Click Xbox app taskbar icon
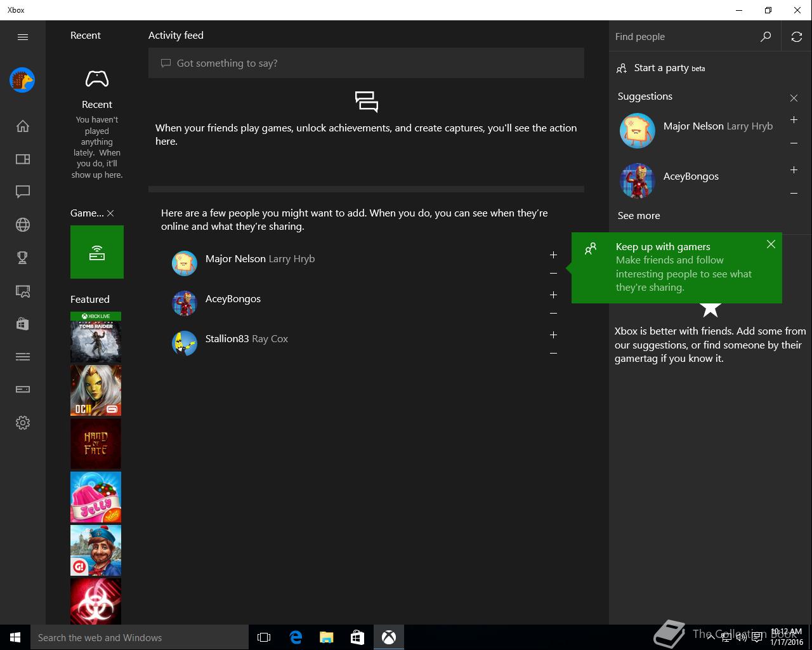The image size is (812, 650). point(389,637)
